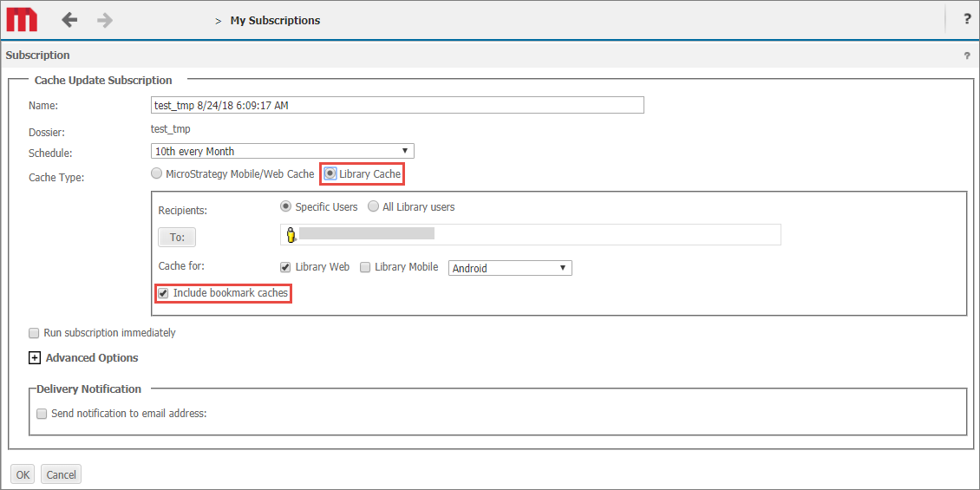The height and width of the screenshot is (490, 980).
Task: Click the recipient user icon
Action: pyautogui.click(x=291, y=235)
